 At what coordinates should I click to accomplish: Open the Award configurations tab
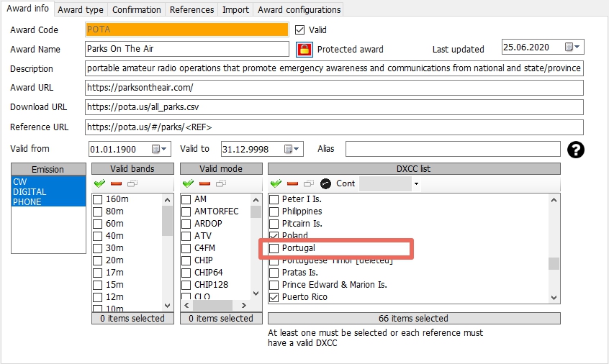click(x=299, y=9)
